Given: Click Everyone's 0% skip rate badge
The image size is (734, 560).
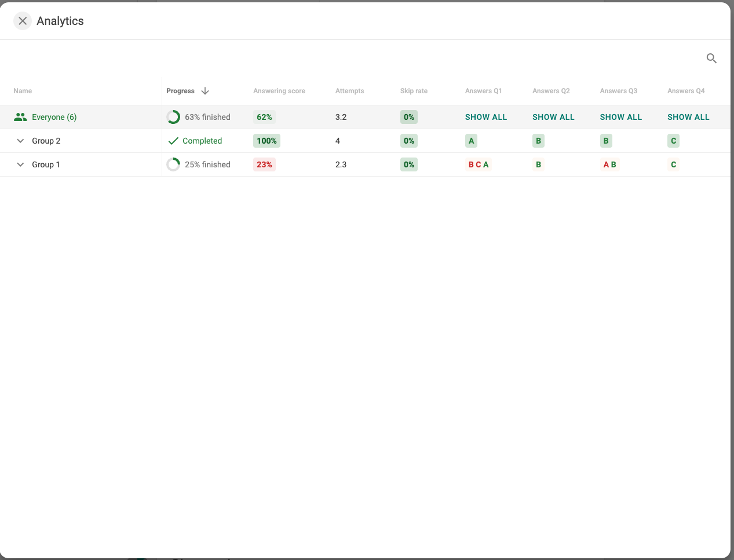Looking at the screenshot, I should 409,117.
